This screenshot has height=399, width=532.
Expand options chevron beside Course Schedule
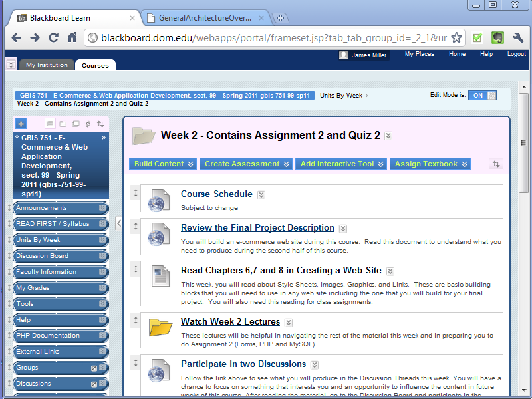click(x=261, y=195)
